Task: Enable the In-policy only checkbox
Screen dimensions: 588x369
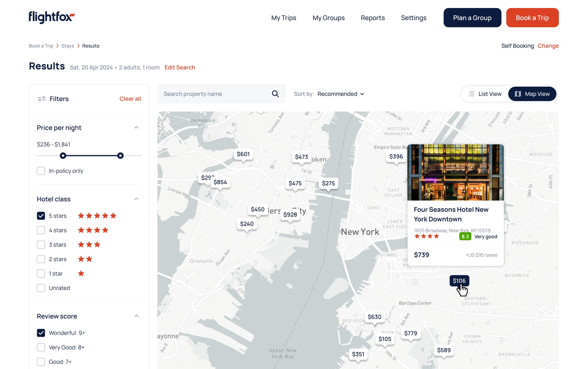Action: pos(41,171)
